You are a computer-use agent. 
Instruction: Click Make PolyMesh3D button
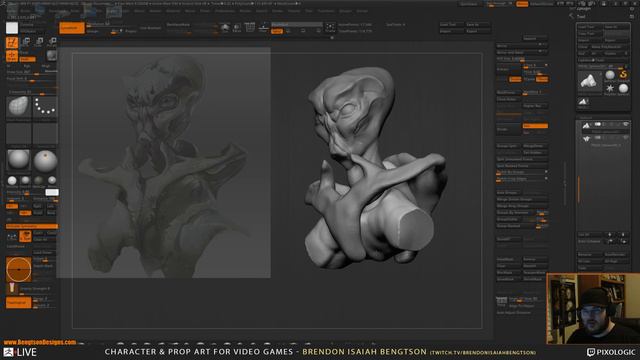click(x=610, y=47)
